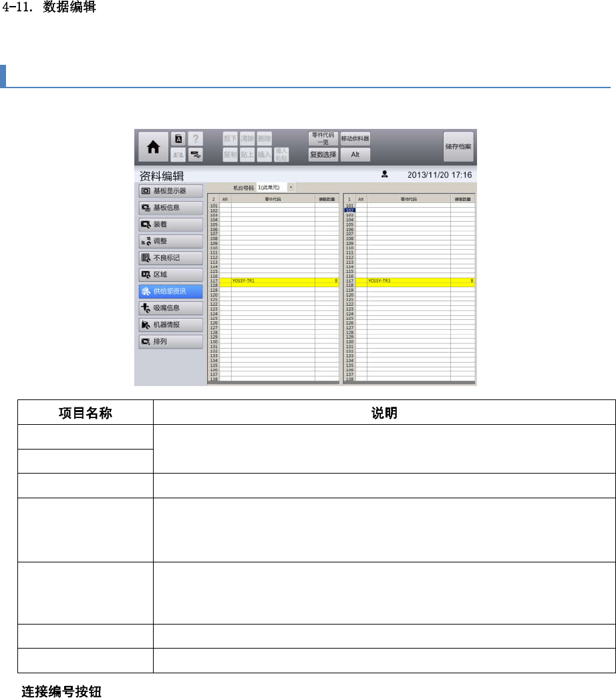Click the grayed 贴上 (paste) button
The image size is (616, 698).
click(247, 154)
